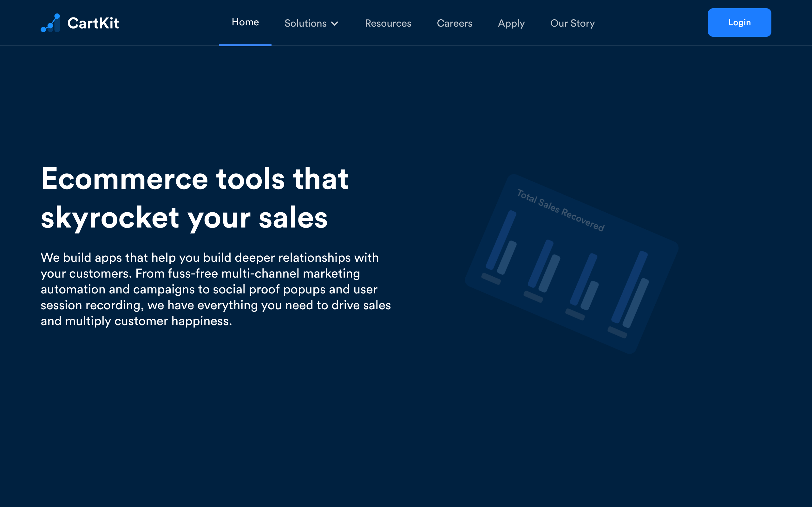Go to the Resources page
This screenshot has width=812, height=507.
tap(388, 23)
